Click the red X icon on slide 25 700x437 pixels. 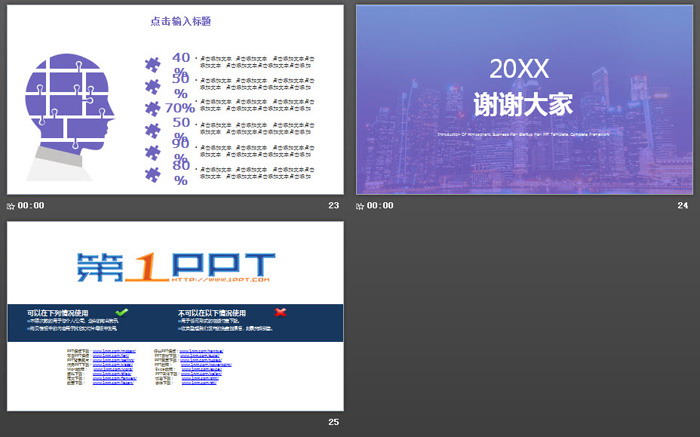[x=280, y=312]
